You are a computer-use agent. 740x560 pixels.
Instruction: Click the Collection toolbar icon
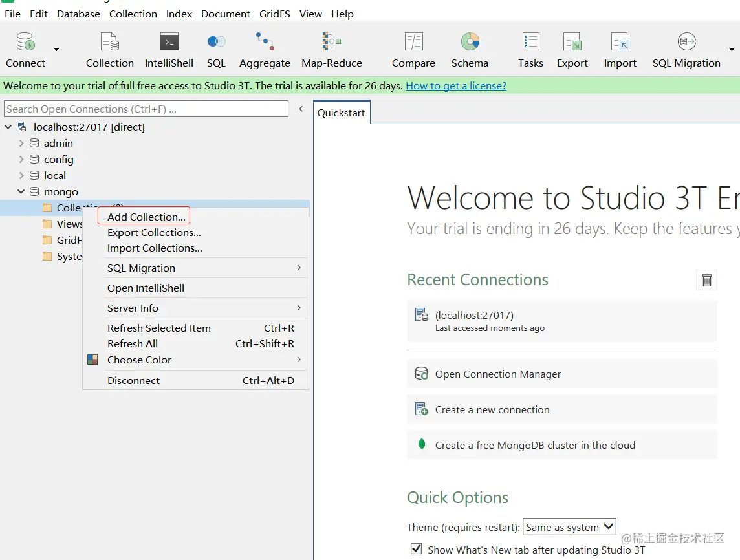[x=109, y=50]
